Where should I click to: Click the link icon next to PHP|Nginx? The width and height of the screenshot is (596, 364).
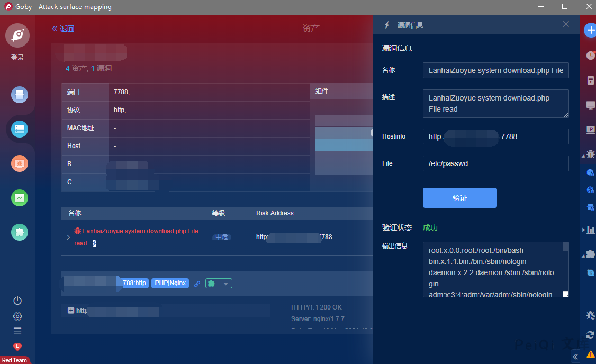(197, 284)
